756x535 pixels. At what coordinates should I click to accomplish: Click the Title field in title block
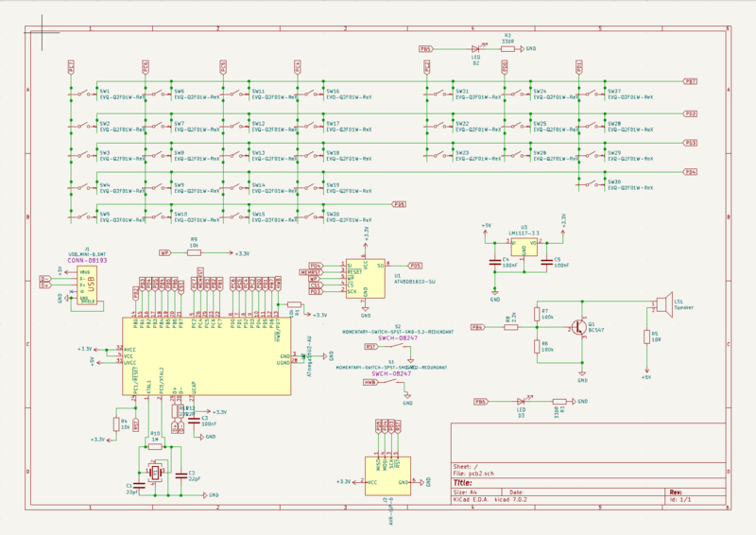point(467,481)
